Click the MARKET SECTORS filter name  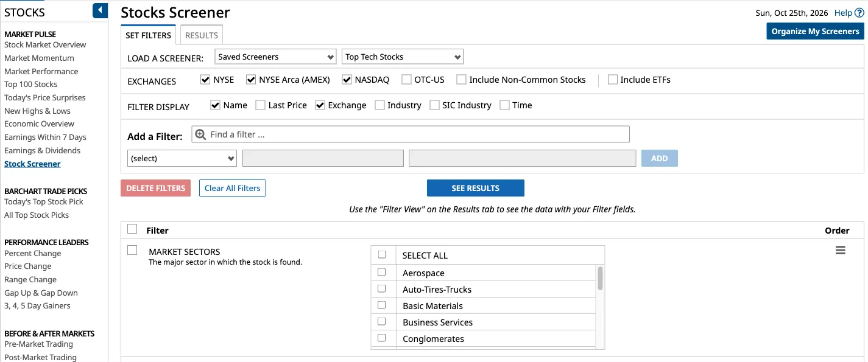tap(185, 251)
